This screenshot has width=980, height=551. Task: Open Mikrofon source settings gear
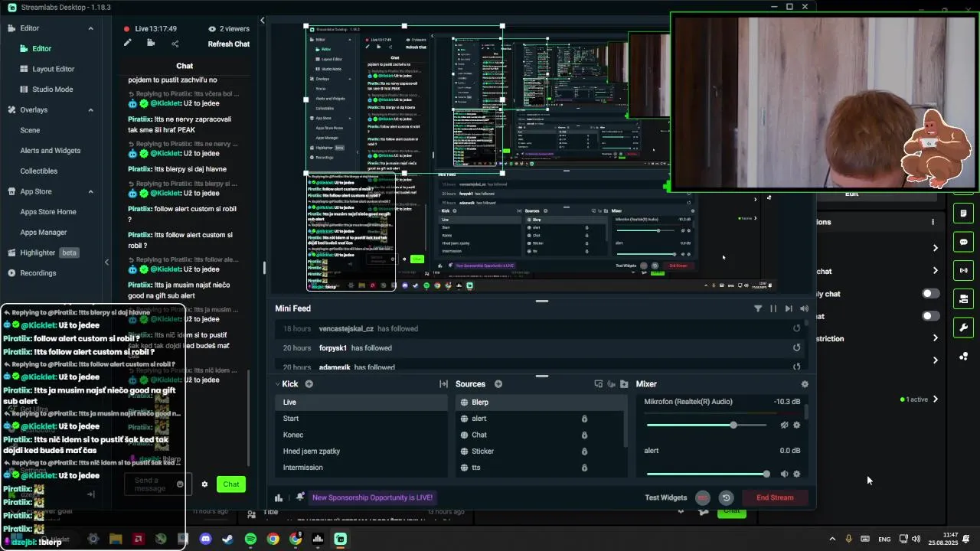[796, 425]
